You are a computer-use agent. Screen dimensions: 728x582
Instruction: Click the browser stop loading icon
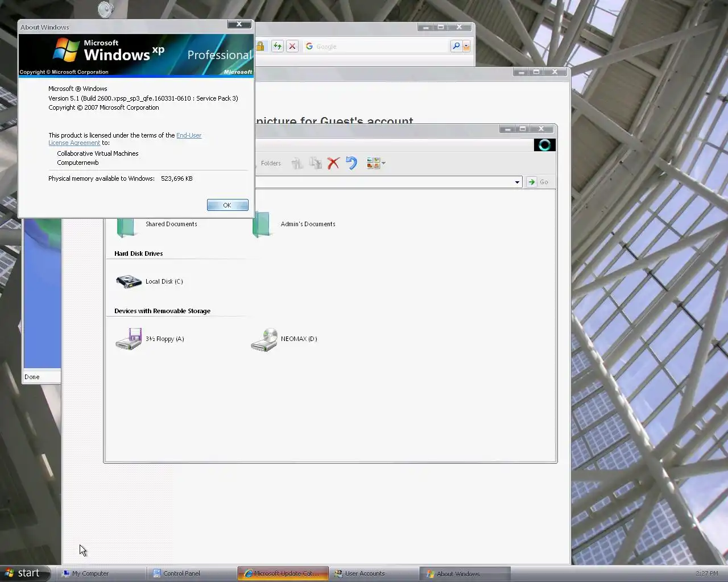(292, 46)
